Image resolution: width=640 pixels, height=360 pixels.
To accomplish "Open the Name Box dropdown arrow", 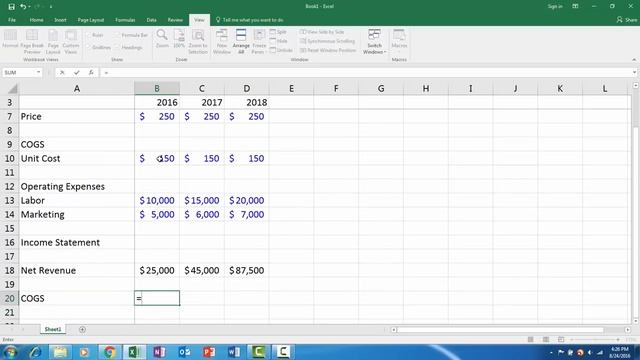I will (38, 72).
